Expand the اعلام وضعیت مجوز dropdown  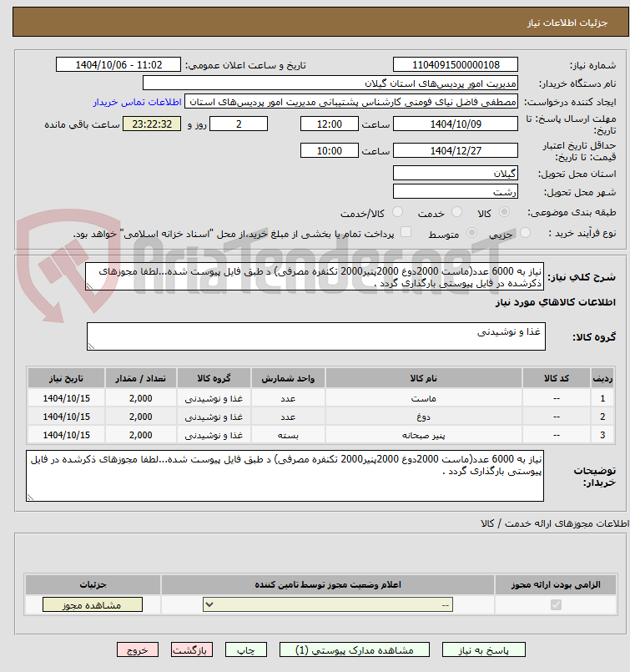328,604
